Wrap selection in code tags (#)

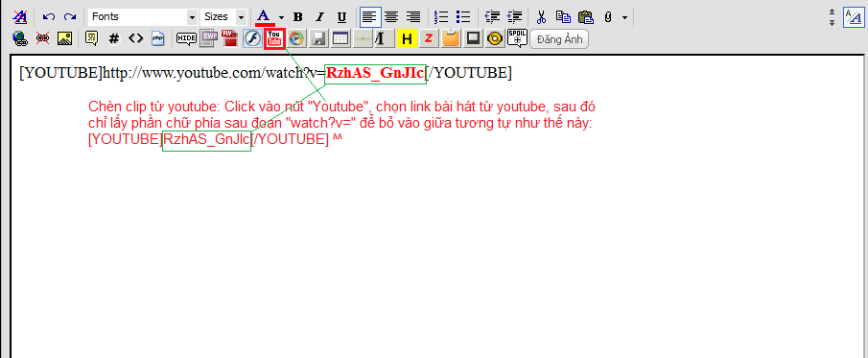point(113,38)
